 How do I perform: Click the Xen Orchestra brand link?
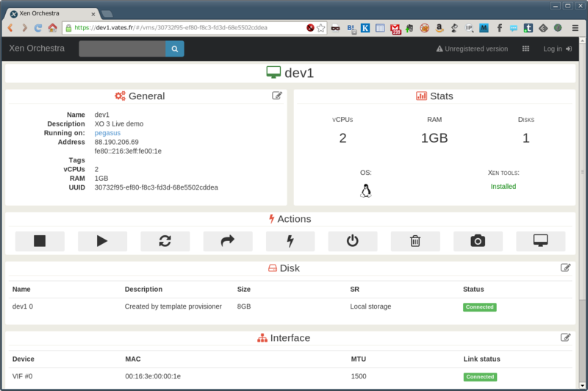pos(37,49)
